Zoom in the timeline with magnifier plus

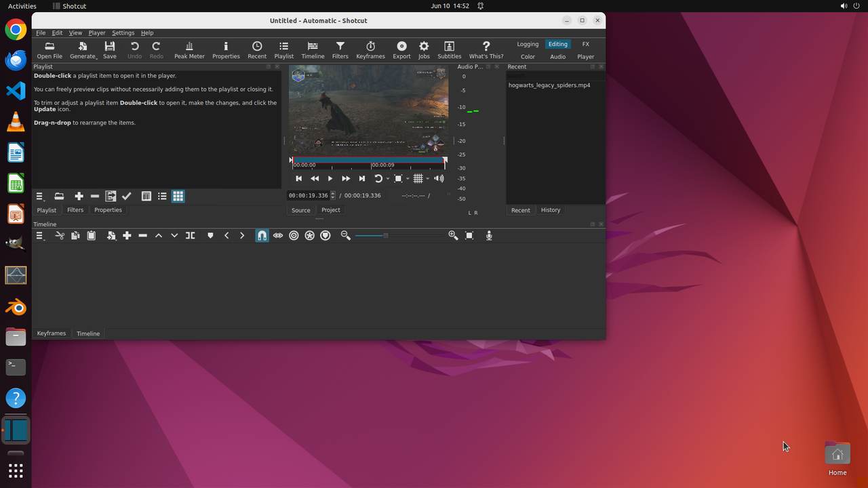point(453,235)
